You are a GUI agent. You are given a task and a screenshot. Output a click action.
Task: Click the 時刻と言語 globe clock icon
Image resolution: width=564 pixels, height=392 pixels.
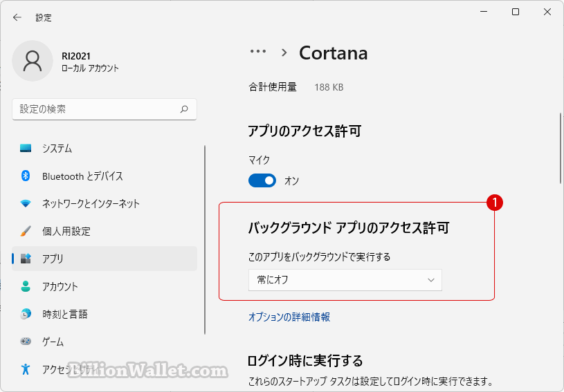26,314
